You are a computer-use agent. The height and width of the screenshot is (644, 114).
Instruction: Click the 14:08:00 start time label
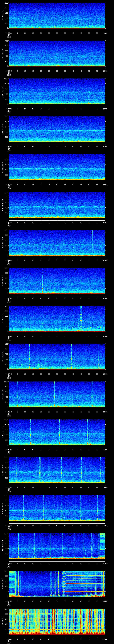click(9, 33)
